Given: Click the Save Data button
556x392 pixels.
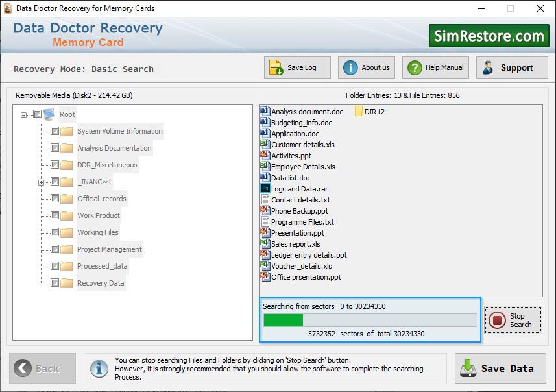Looking at the screenshot, I should point(500,368).
